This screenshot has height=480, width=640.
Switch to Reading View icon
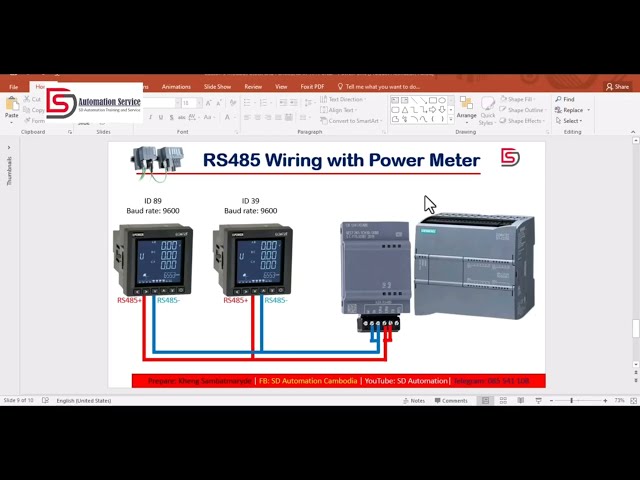tap(520, 401)
